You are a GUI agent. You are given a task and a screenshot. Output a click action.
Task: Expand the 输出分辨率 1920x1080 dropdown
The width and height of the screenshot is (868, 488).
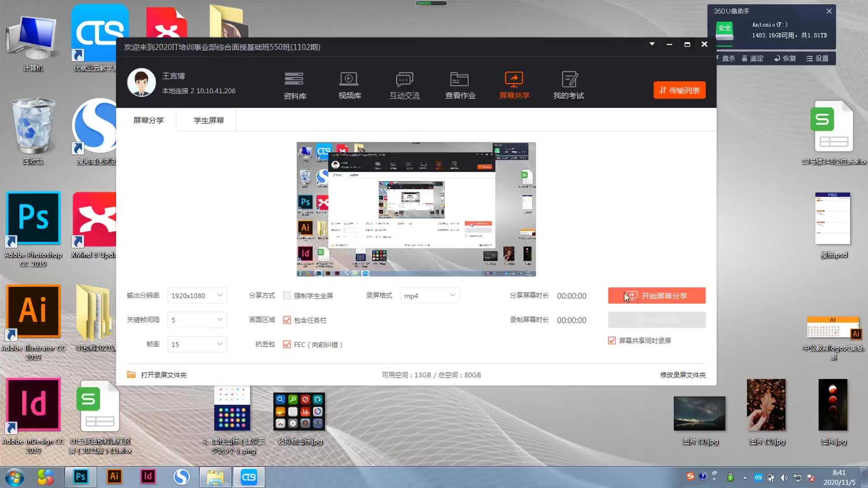(197, 296)
